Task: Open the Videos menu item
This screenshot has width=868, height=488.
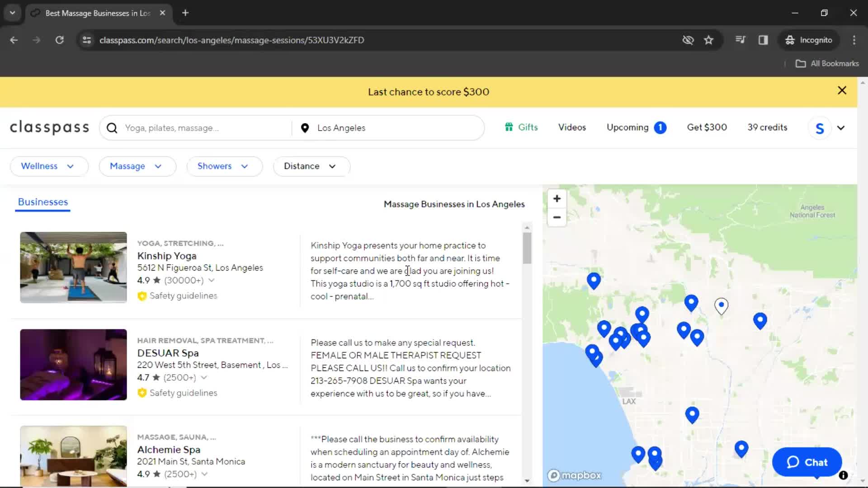Action: click(572, 127)
